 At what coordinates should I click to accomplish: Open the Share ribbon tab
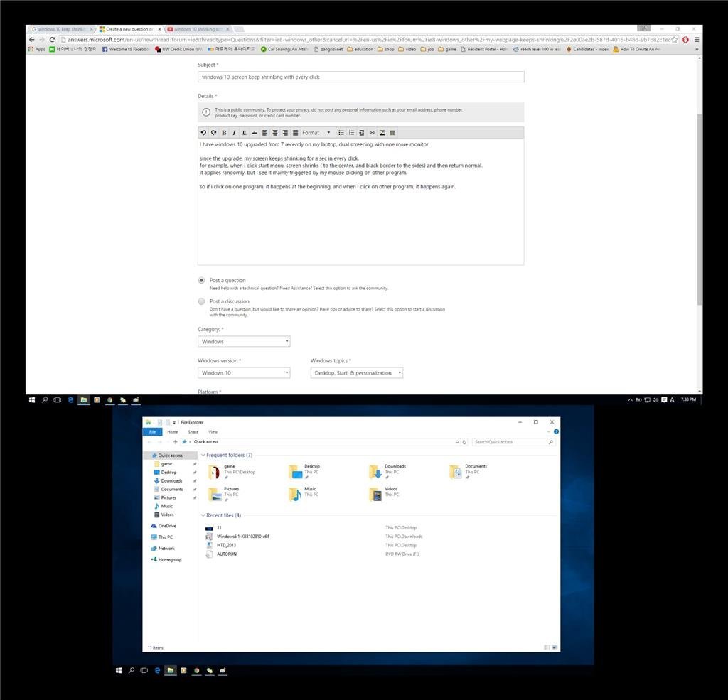[x=193, y=431]
